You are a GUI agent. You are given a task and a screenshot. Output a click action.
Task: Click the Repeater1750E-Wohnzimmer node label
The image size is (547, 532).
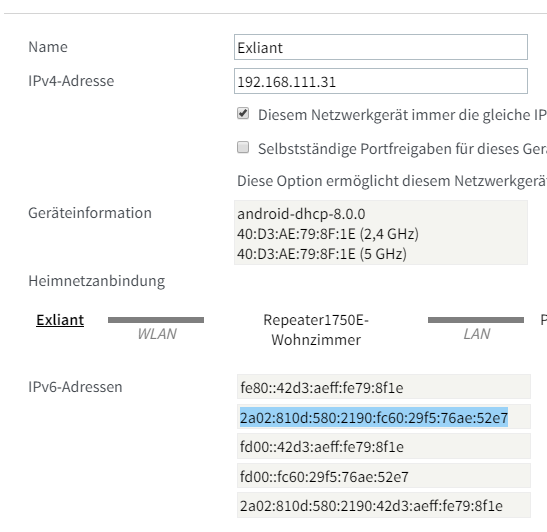(x=316, y=330)
